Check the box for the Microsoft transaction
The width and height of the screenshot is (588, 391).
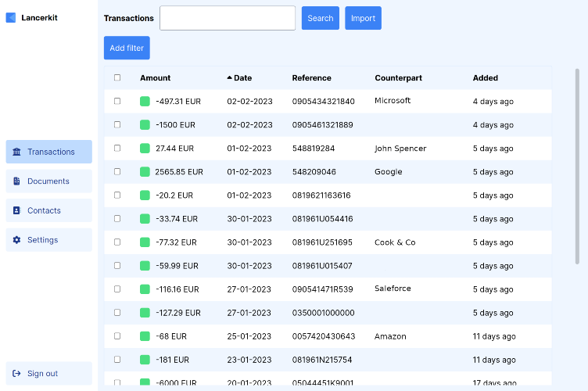[x=117, y=101]
